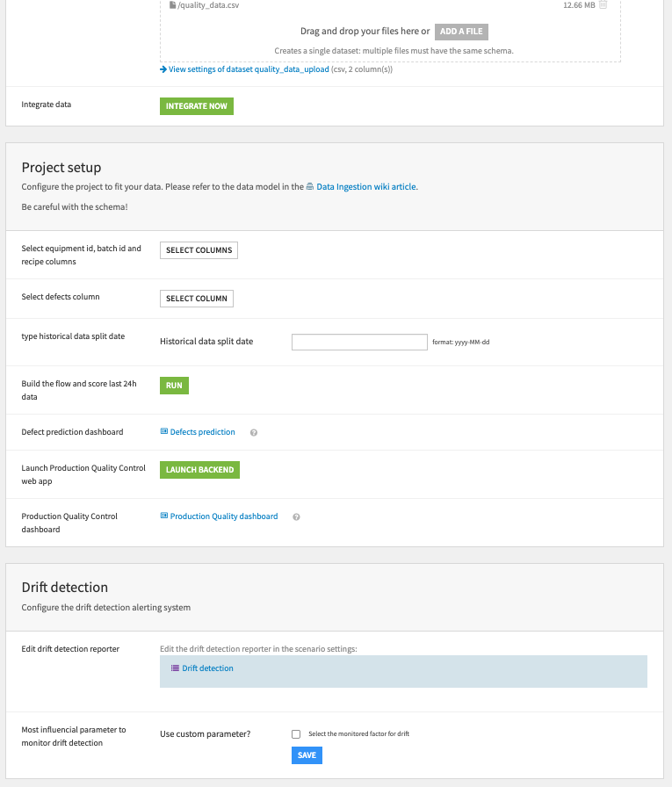Click the ADD A FILE button
This screenshot has width=672, height=787.
coord(460,32)
